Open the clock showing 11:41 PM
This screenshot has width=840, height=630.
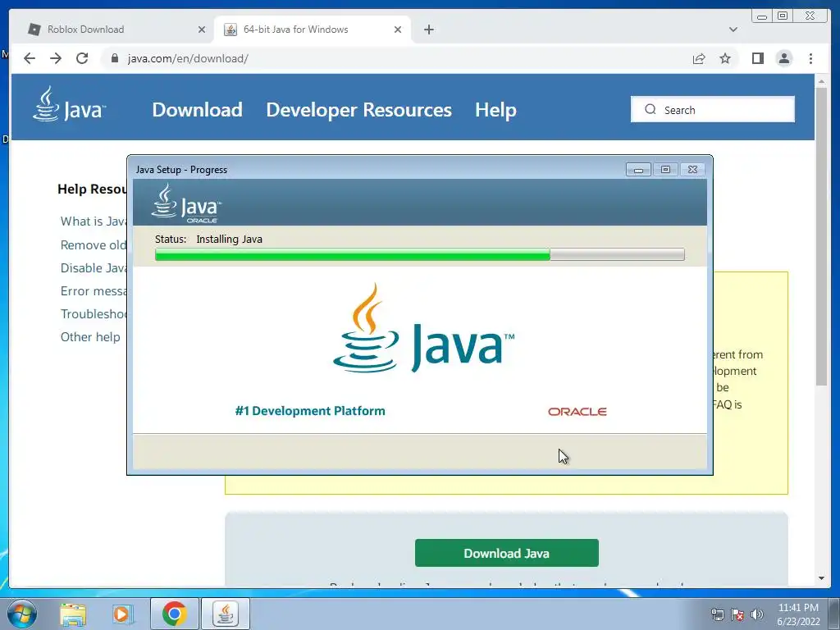[798, 614]
